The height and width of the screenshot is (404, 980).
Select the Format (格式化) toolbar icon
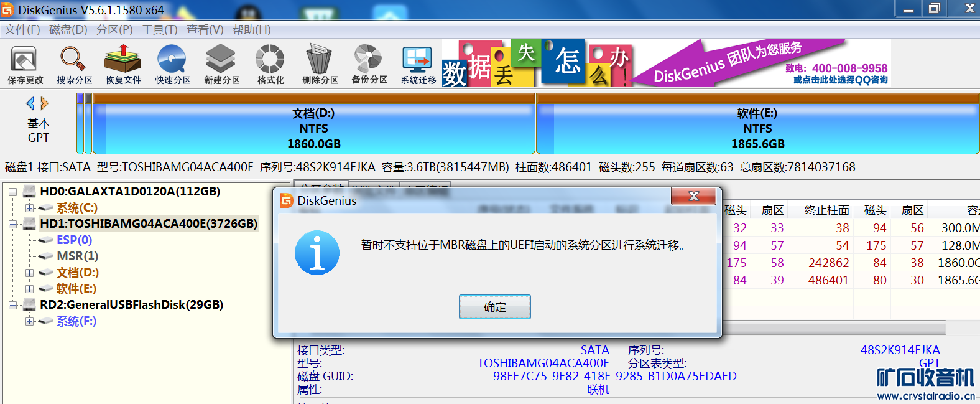click(270, 65)
